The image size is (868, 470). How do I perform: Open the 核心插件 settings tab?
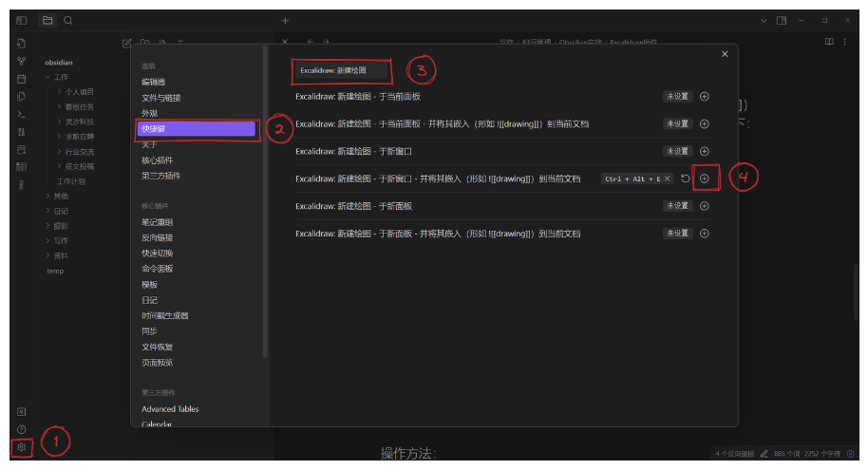coord(158,160)
